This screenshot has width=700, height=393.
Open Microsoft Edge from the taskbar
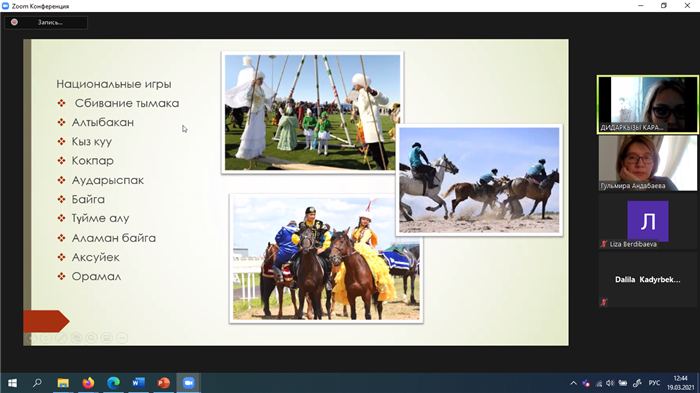tap(113, 383)
